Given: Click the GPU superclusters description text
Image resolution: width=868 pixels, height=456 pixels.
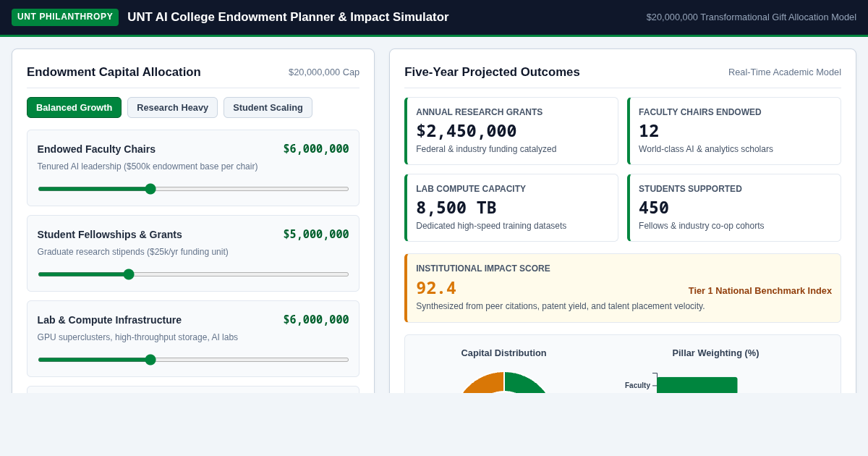Looking at the screenshot, I should tap(137, 337).
